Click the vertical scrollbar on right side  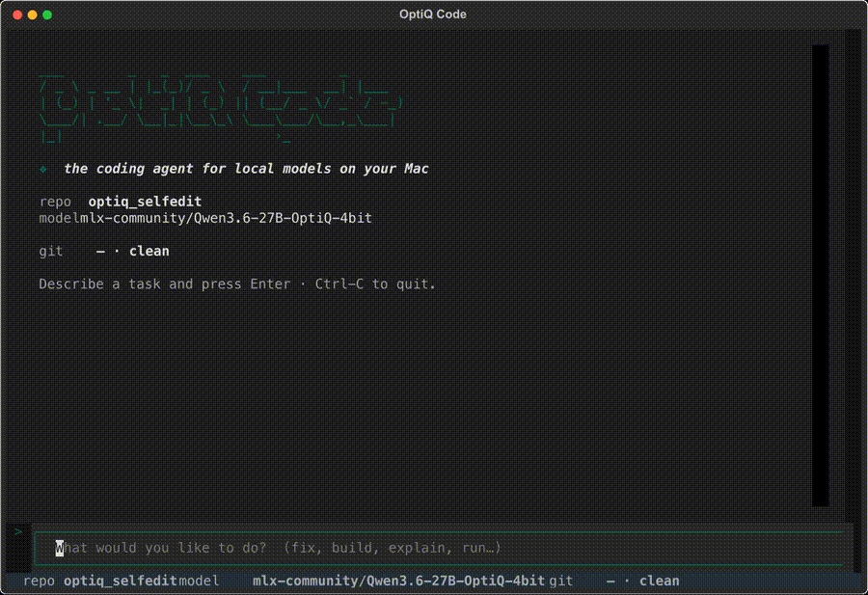point(820,276)
